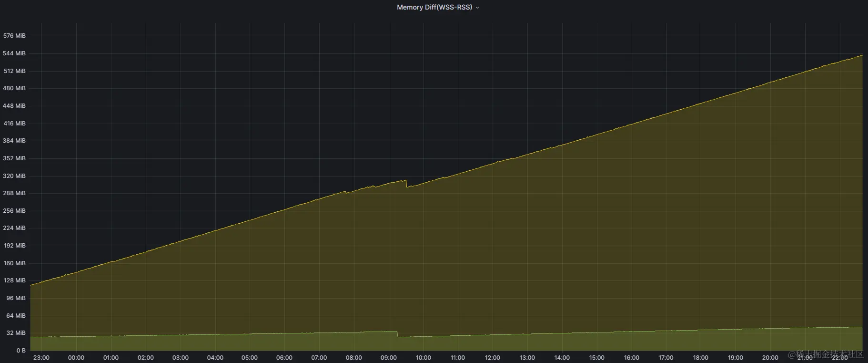This screenshot has height=363, width=868.
Task: Click the 128 MiB y-axis value
Action: pos(14,280)
